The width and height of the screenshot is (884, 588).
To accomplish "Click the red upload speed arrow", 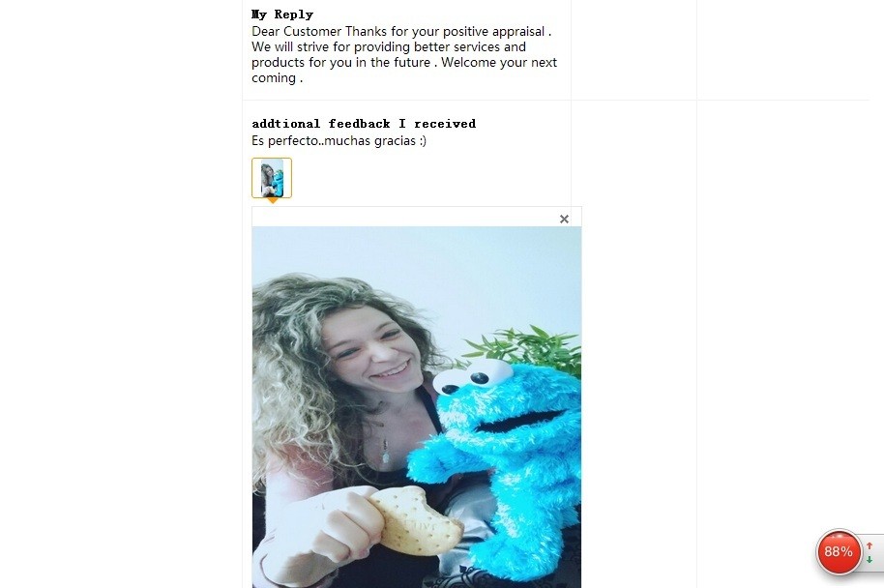I will (x=869, y=545).
